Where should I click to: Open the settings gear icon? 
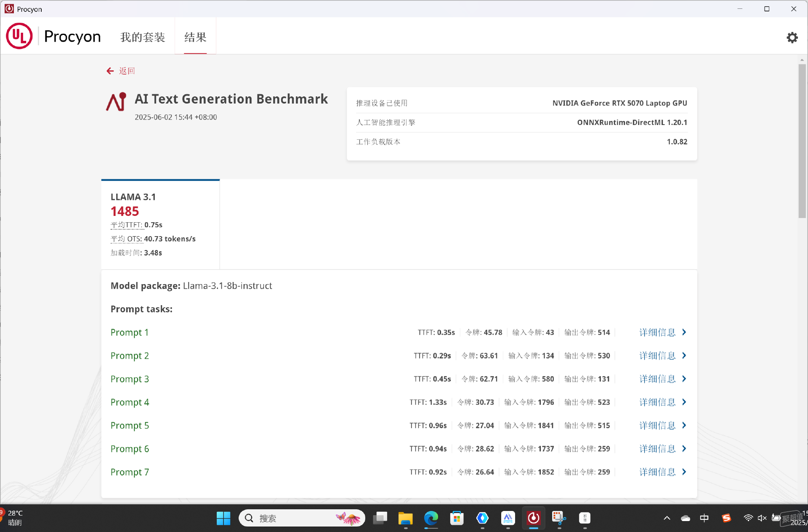[792, 37]
